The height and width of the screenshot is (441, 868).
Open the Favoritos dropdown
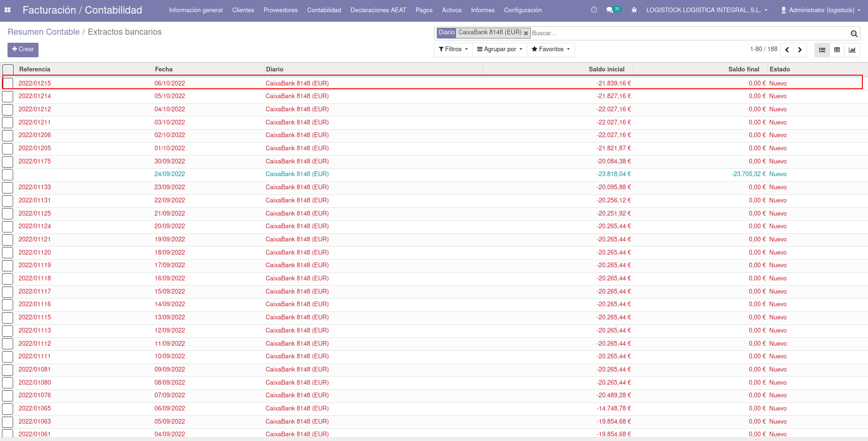(550, 49)
